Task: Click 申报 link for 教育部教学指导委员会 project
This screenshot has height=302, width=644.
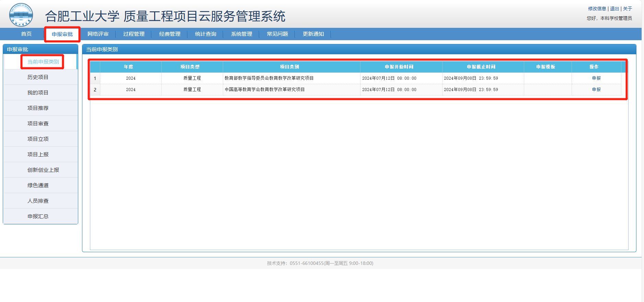Action: click(x=596, y=78)
